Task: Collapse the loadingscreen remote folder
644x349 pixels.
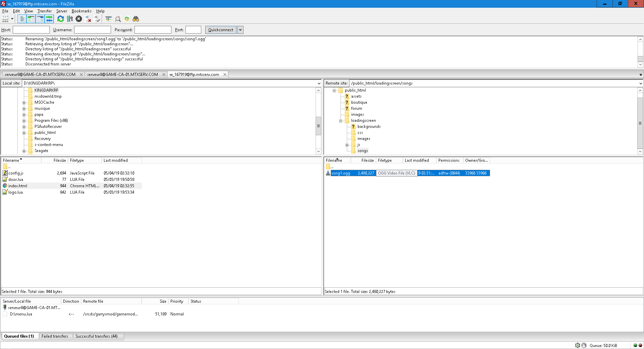Action: [x=340, y=121]
